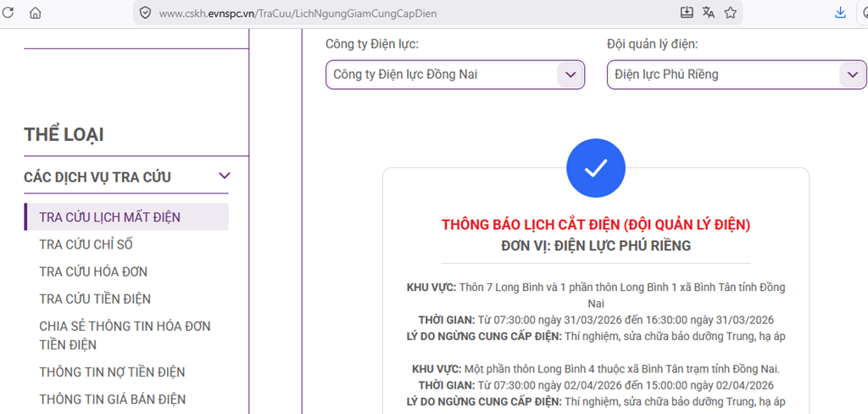868x414 pixels.
Task: View Thông tin nợ tiền điện
Action: tap(112, 372)
